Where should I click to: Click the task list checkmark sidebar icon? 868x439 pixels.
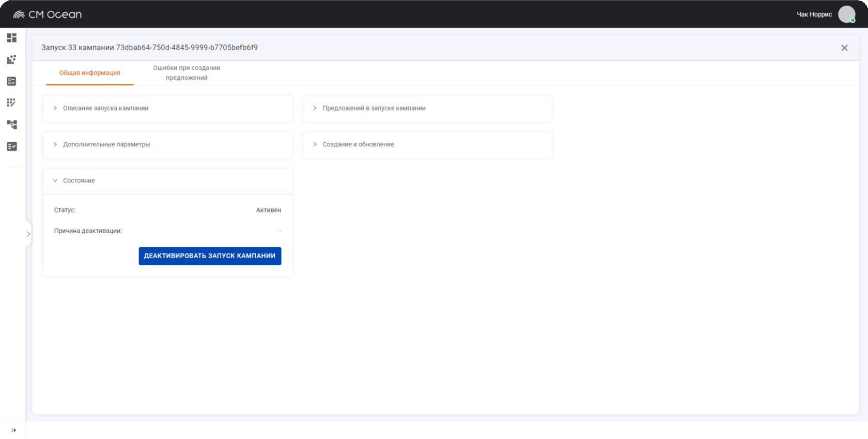(12, 146)
